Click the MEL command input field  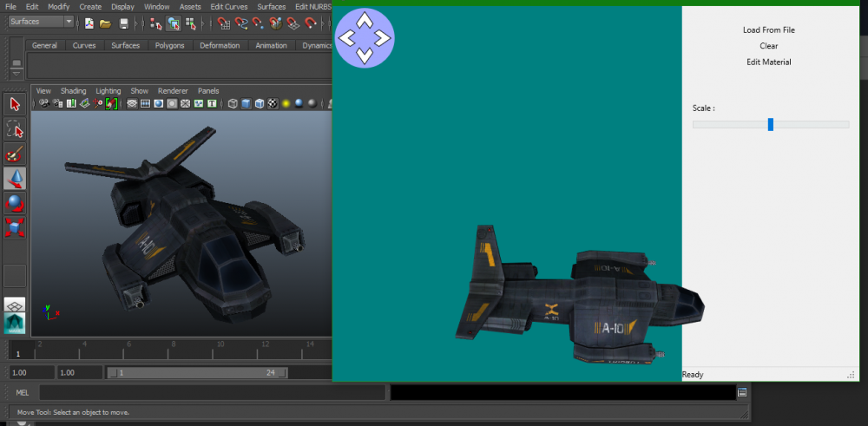coord(212,392)
